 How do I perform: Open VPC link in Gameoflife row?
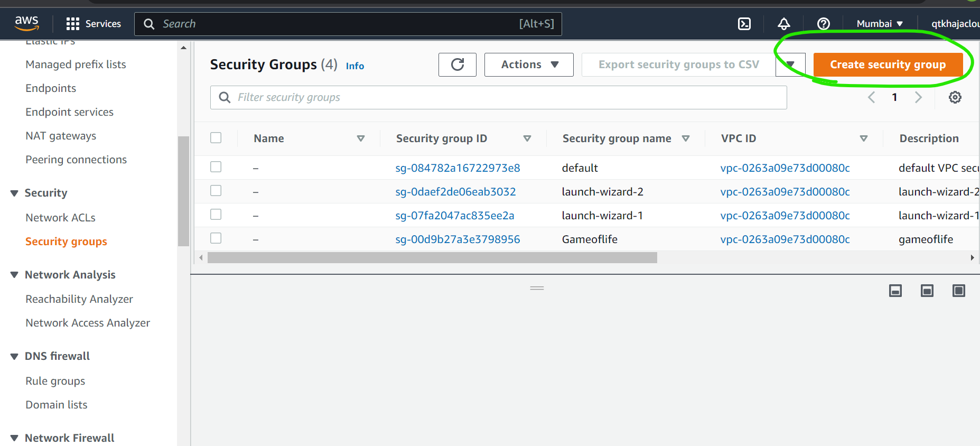tap(785, 239)
